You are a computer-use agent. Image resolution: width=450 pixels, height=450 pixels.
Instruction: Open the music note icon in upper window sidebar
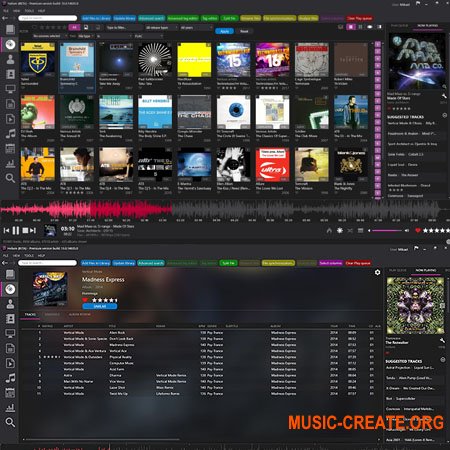point(10,134)
